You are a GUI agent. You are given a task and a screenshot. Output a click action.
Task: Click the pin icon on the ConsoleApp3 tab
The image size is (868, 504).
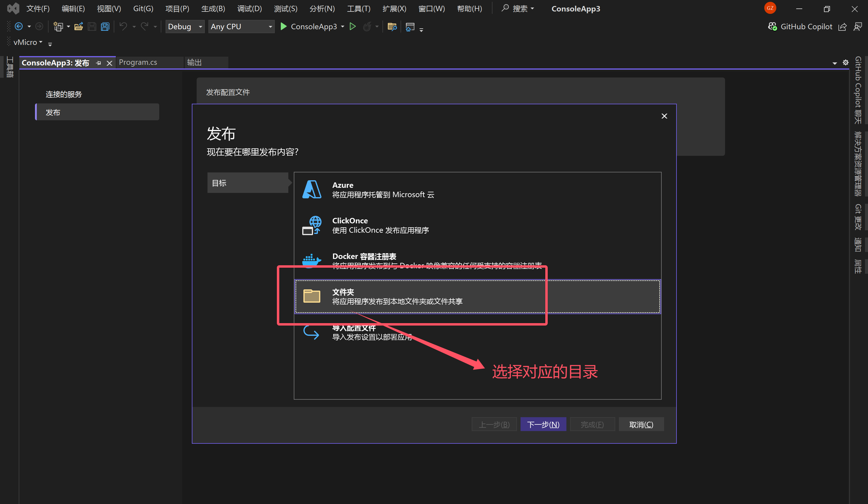pos(99,63)
